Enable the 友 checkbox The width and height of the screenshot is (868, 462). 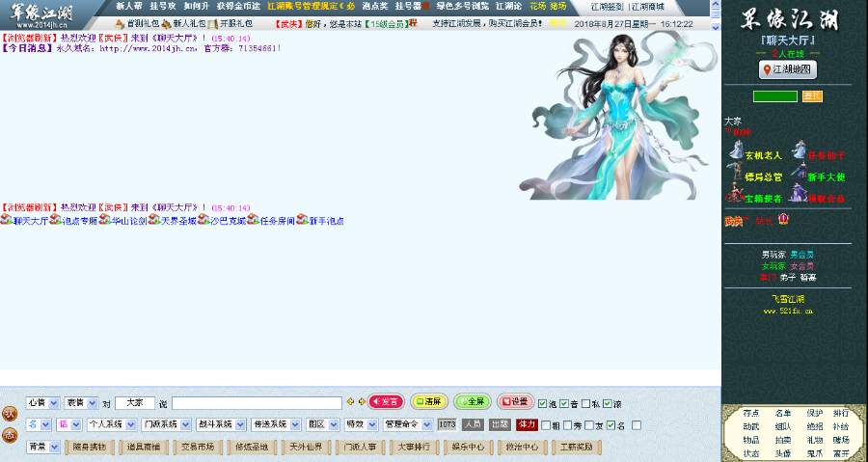pos(589,425)
